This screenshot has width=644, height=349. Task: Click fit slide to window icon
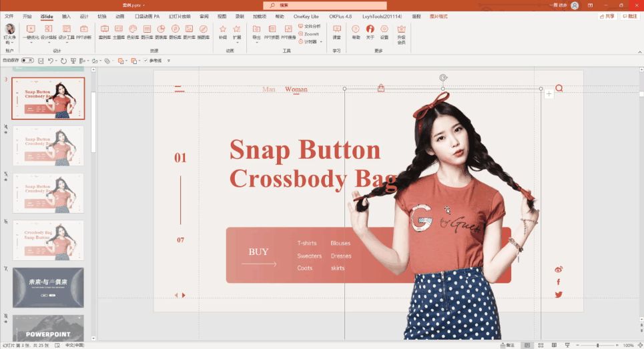pos(640,345)
